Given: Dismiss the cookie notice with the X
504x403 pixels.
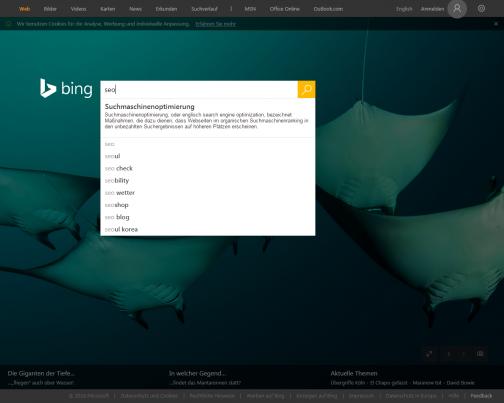Looking at the screenshot, I should click(496, 24).
